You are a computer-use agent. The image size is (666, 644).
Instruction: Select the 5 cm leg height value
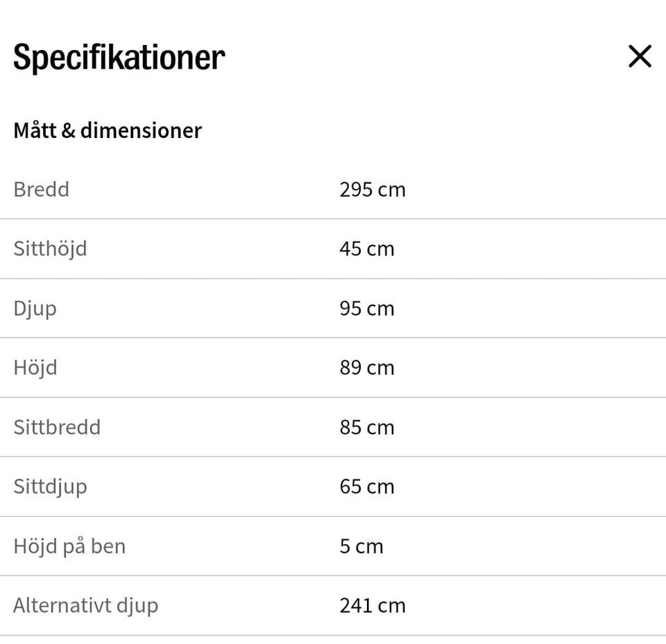[x=361, y=546]
